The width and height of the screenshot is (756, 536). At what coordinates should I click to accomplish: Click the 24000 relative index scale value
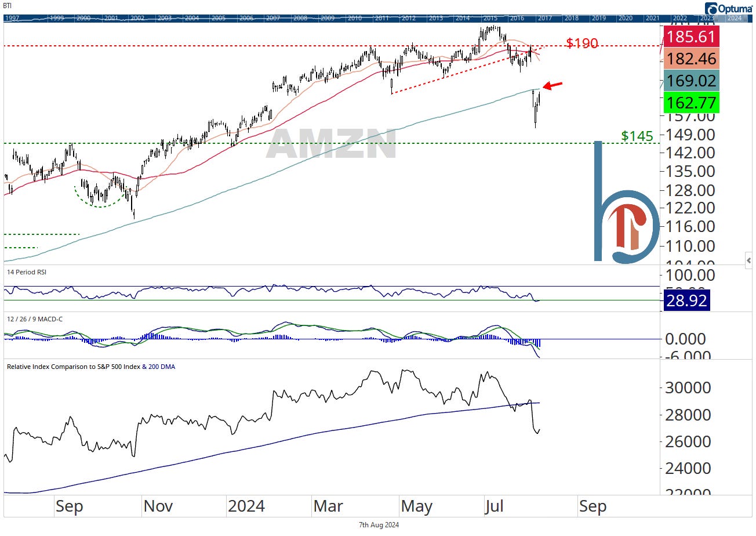click(688, 468)
